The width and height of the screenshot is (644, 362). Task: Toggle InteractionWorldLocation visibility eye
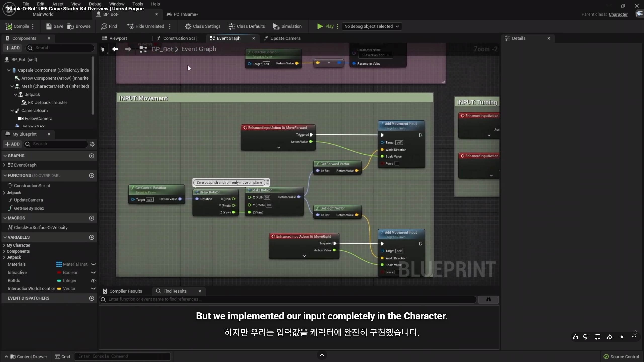93,289
